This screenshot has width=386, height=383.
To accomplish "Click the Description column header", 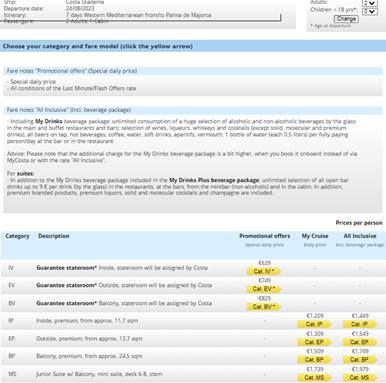I will tap(54, 236).
